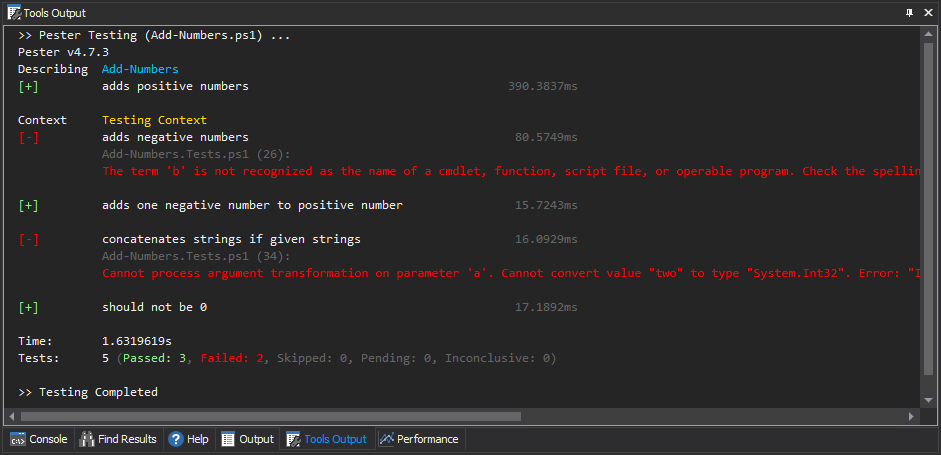Click the '>> Pester Testing (Add-Numbers.ps1)' header line
The width and height of the screenshot is (941, 455).
click(154, 35)
